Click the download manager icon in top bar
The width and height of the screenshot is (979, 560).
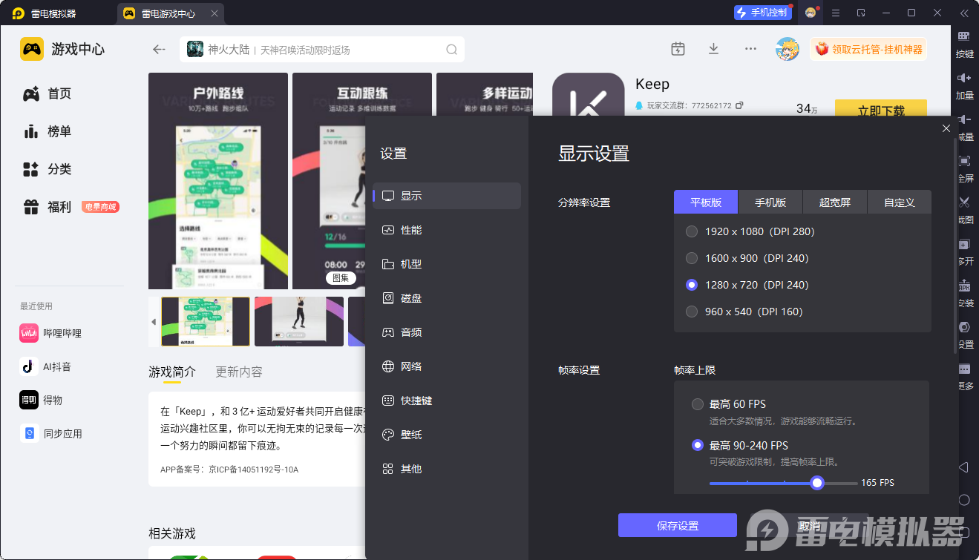coord(713,49)
